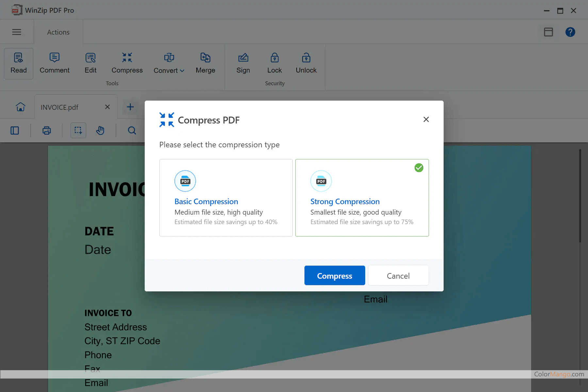Click the Print icon
This screenshot has width=588, height=392.
point(46,130)
